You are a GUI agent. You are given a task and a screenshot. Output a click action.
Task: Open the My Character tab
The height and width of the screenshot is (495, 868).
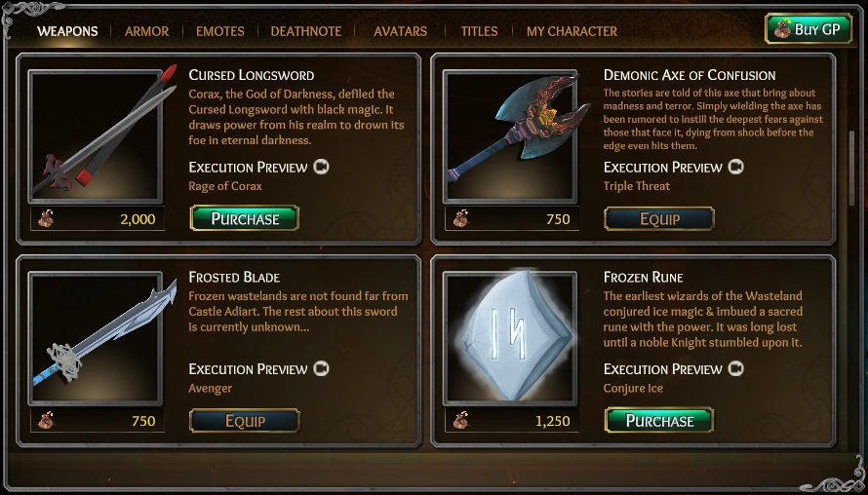pos(572,31)
